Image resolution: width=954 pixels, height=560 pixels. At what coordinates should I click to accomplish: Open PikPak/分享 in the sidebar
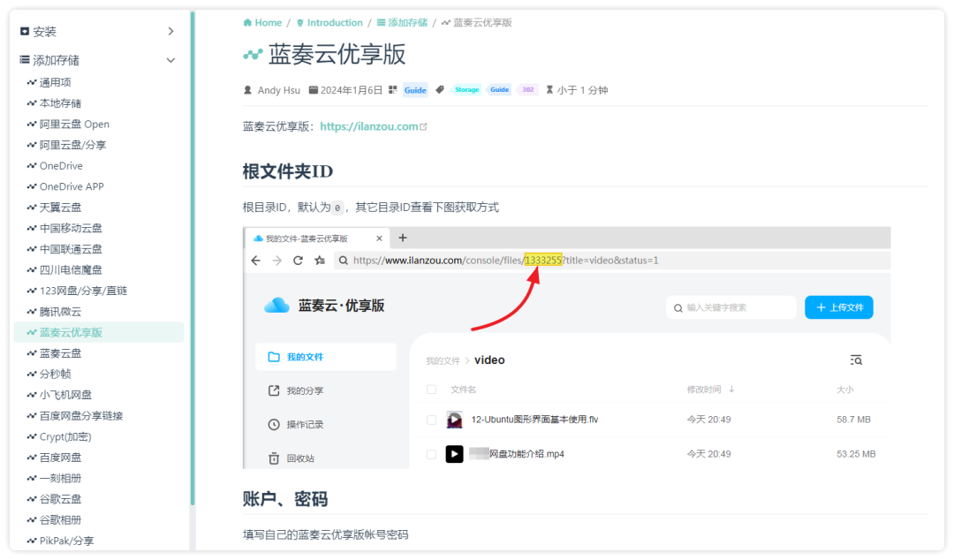(99, 541)
